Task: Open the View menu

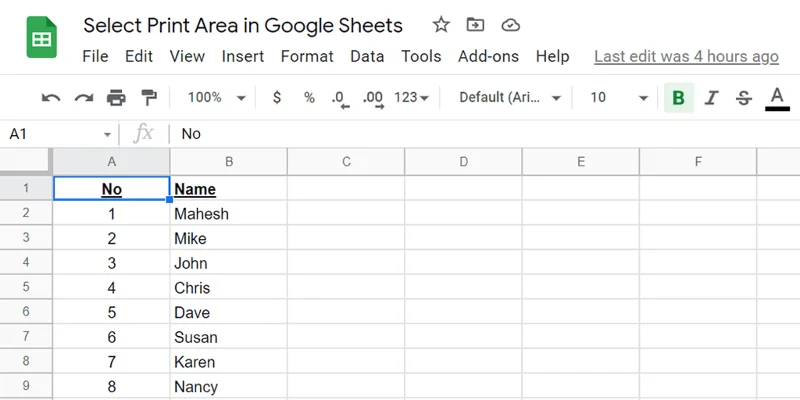Action: (187, 56)
